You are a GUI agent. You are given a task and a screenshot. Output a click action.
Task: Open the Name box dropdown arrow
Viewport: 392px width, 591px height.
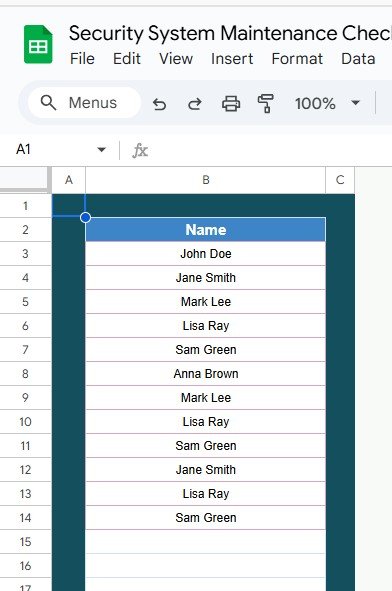101,150
